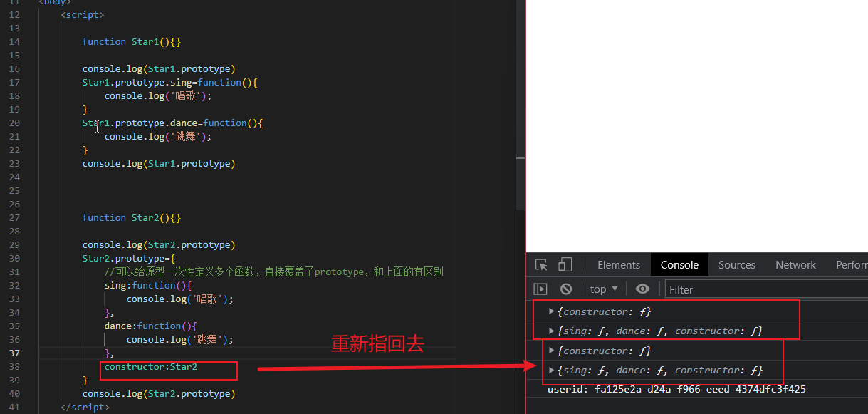Select the Console tab
The image size is (868, 414).
[679, 265]
